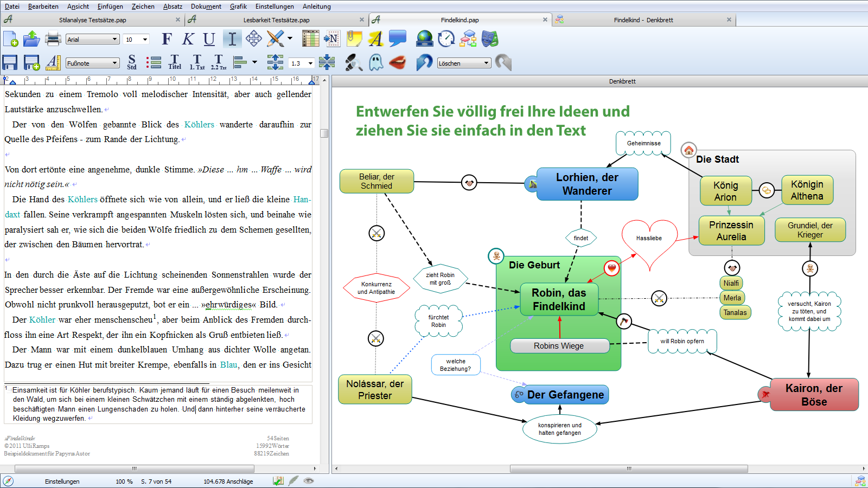This screenshot has width=868, height=488.
Task: Save the document using the floppy disk icon
Action: [x=10, y=63]
